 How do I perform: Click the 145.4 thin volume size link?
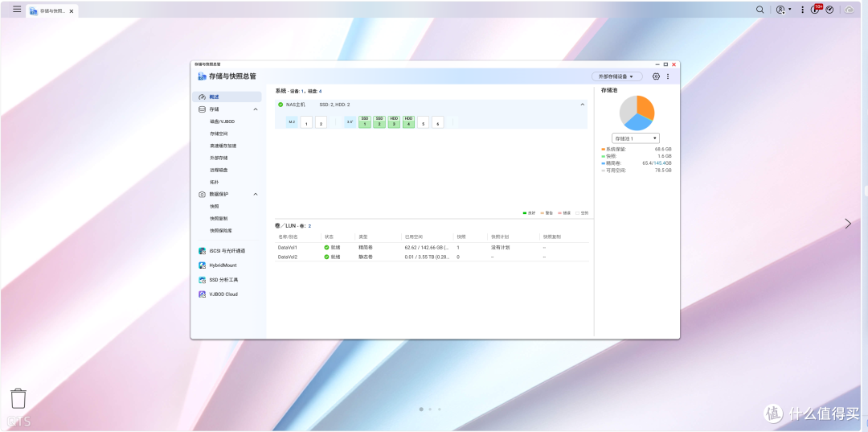pyautogui.click(x=659, y=163)
